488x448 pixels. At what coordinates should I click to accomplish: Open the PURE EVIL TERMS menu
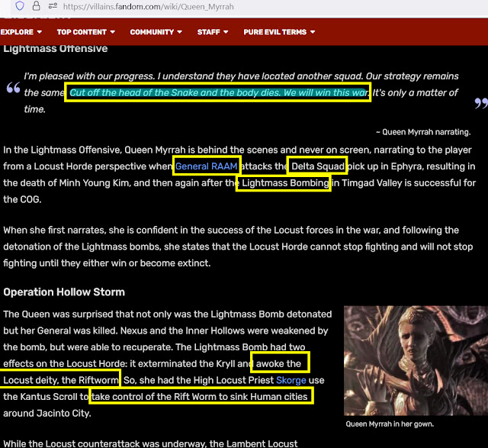279,32
